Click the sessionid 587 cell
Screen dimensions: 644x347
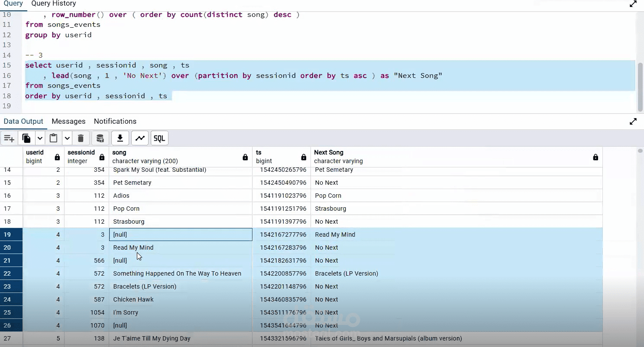(87, 299)
